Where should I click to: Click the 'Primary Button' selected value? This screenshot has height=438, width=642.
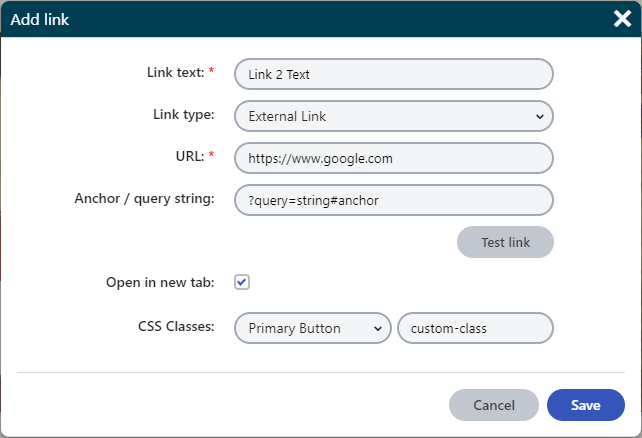[x=295, y=328]
